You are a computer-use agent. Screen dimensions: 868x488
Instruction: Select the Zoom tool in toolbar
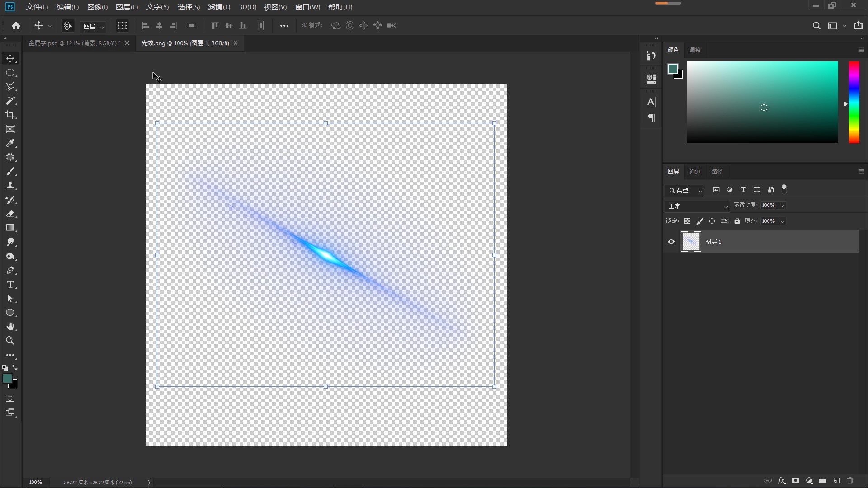10,341
